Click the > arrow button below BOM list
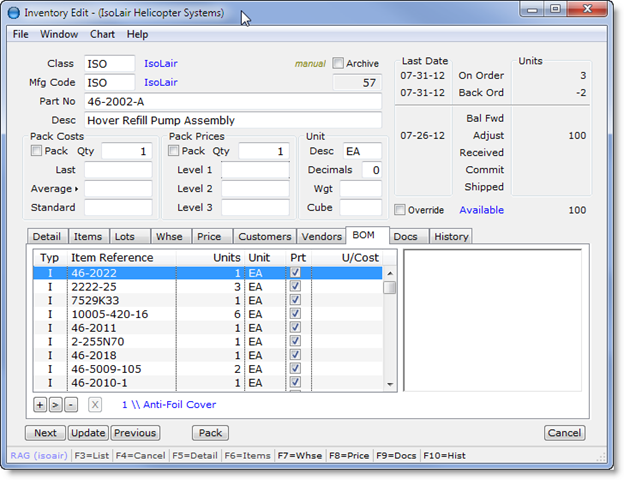Screen dimensions: 624x480 point(55,405)
